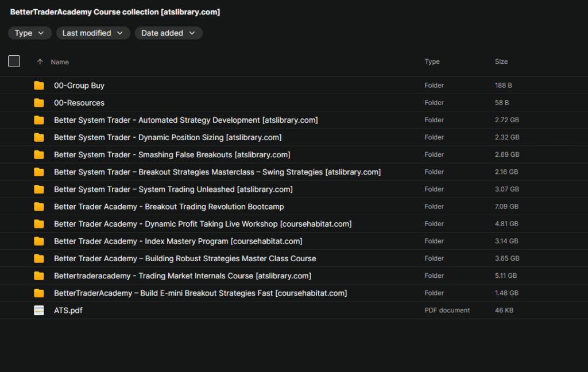Click Folder type cell in 00-Group Buy row
This screenshot has height=372, width=588.
[434, 85]
